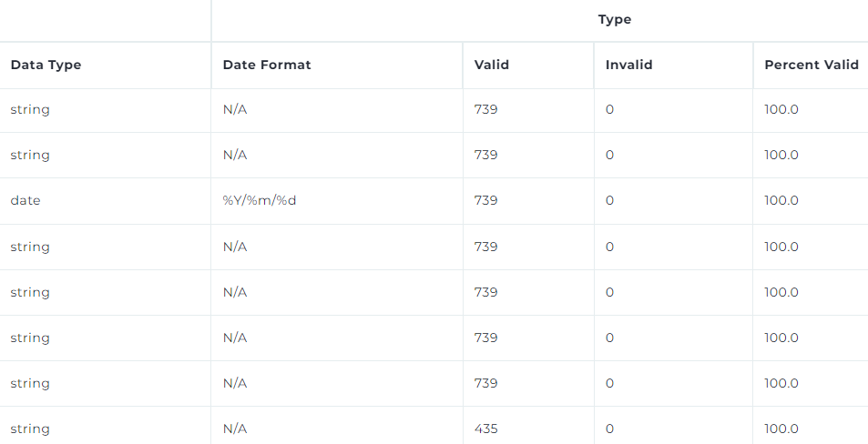Viewport: 868px width, 444px height.
Task: Select the N/A cell in the 435 row
Action: (235, 429)
